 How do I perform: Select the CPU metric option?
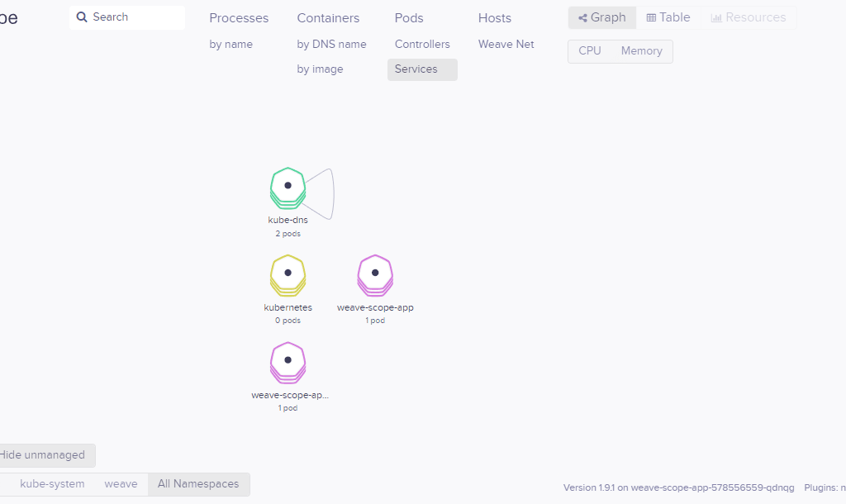(590, 51)
